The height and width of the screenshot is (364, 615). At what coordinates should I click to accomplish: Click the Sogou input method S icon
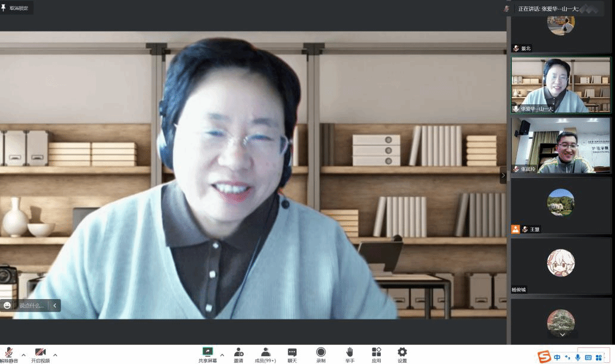pyautogui.click(x=543, y=357)
